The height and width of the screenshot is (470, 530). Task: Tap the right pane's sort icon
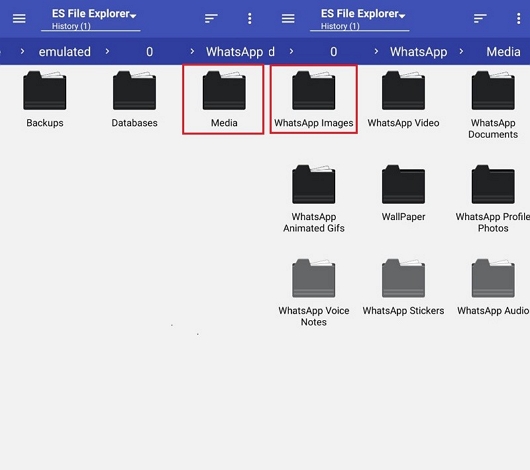tap(480, 19)
